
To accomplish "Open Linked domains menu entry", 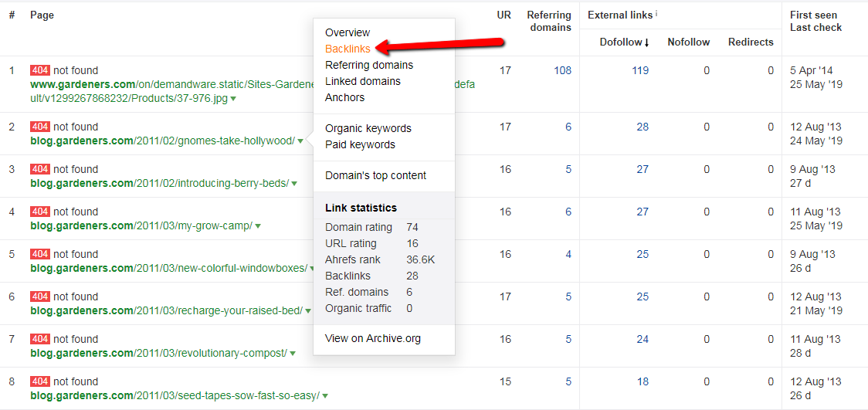I will point(363,81).
